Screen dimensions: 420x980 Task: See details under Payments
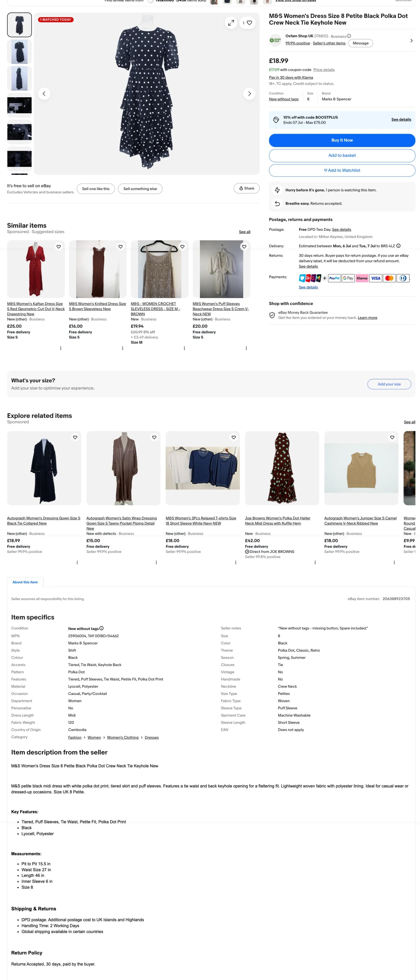[308, 287]
